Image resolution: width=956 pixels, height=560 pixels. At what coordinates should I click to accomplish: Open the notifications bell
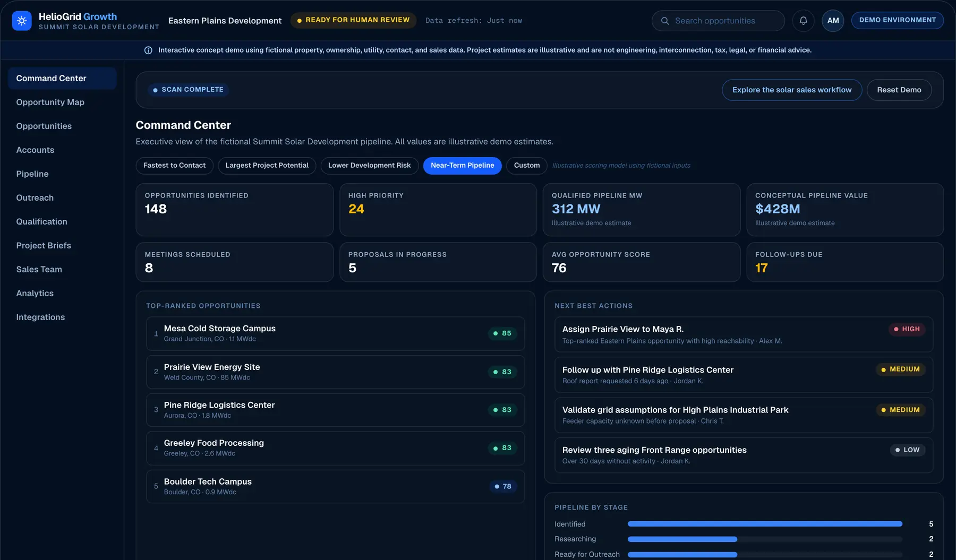803,21
